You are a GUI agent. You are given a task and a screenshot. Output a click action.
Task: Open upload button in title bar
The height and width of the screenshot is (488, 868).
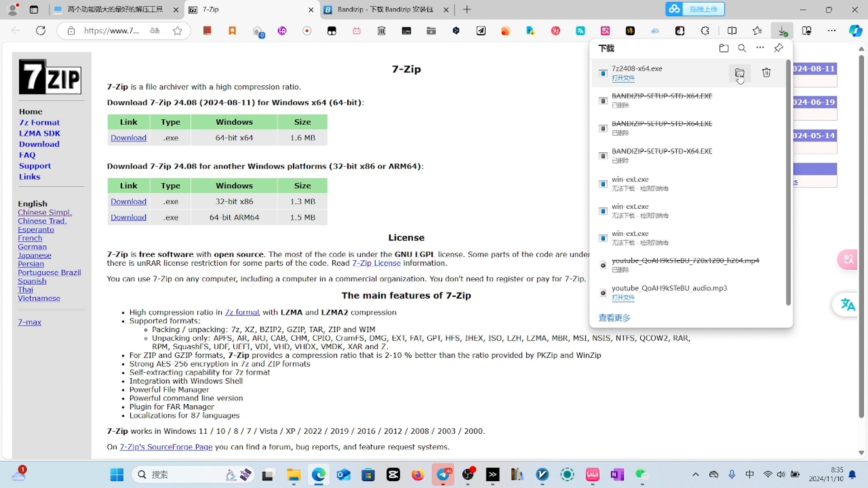click(695, 9)
